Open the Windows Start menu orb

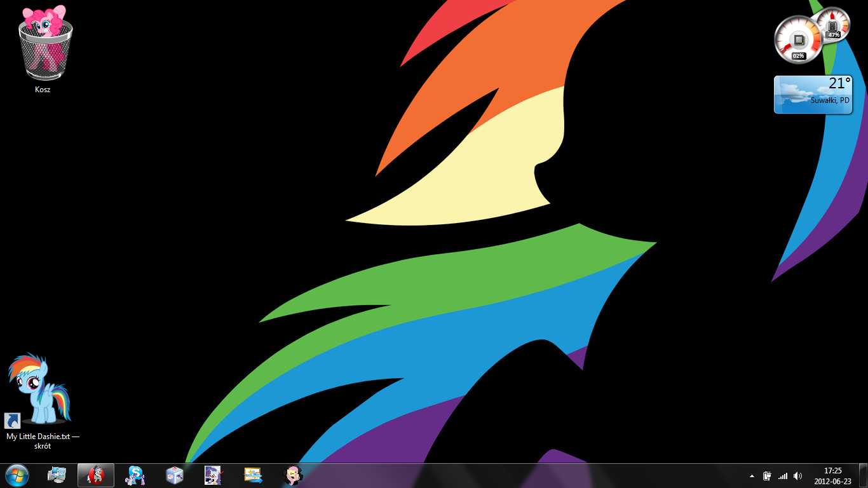[x=17, y=475]
